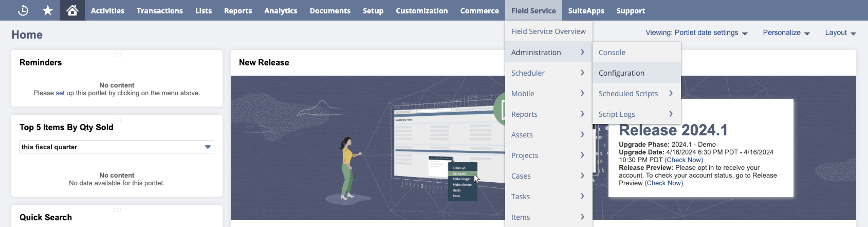Open the Commerce menu

pyautogui.click(x=479, y=10)
